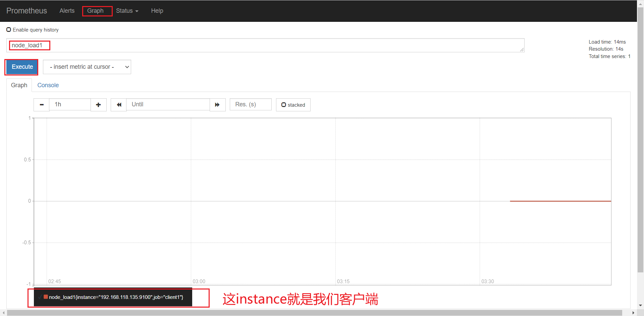
Task: Click the Prometheus logo in the navbar
Action: pyautogui.click(x=26, y=11)
